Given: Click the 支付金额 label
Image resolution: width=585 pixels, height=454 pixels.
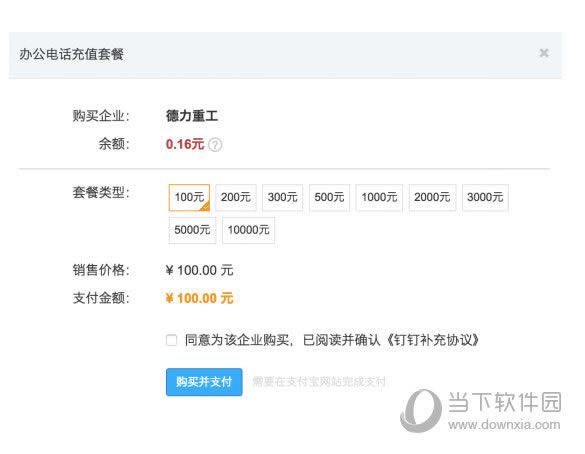Looking at the screenshot, I should (101, 298).
